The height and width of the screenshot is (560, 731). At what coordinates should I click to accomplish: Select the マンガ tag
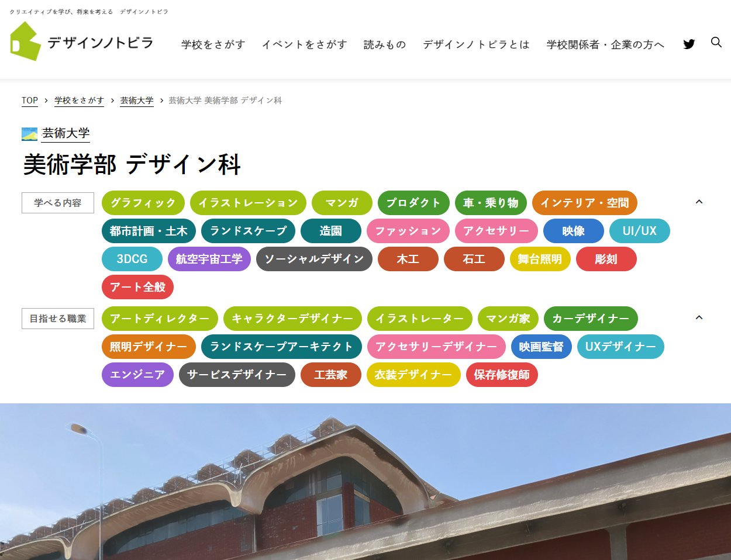point(342,203)
